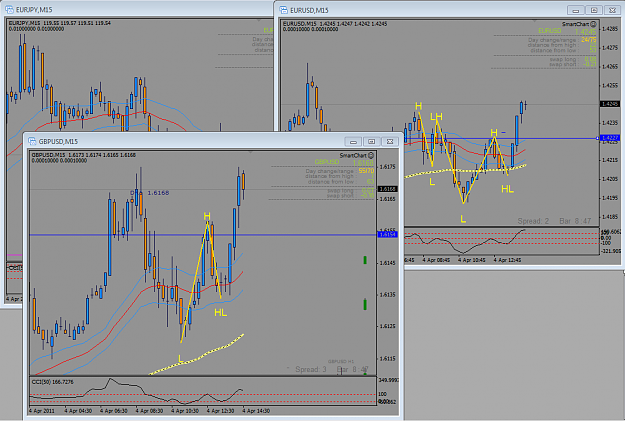Click the yellow '24/75' day range value
The height and width of the screenshot is (421, 625).
tap(589, 40)
